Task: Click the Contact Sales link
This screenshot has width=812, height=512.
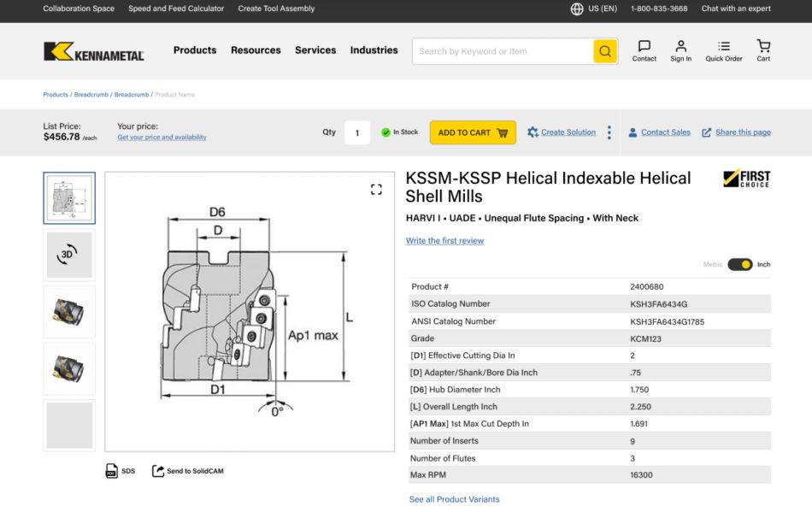Action: tap(666, 132)
